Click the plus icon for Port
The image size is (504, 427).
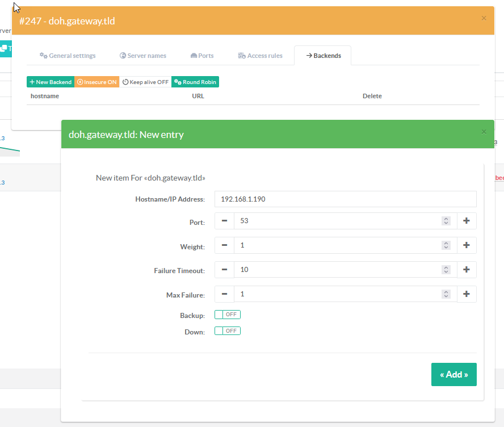click(x=467, y=221)
